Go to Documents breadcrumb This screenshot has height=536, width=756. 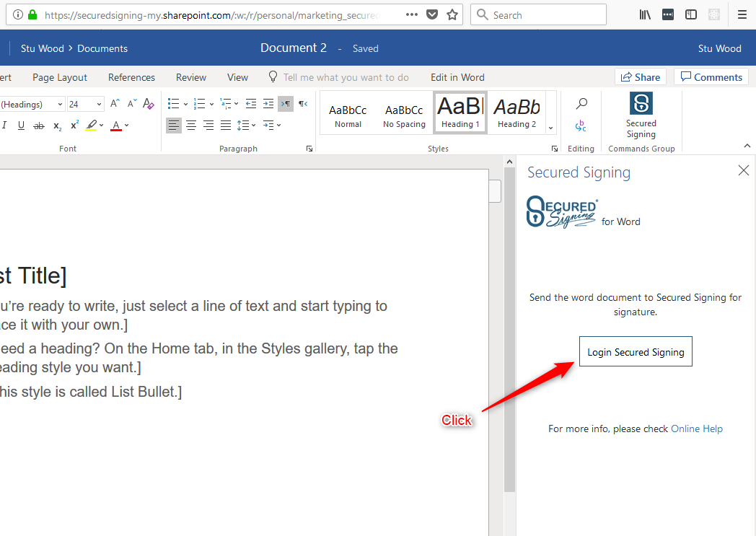pos(102,48)
